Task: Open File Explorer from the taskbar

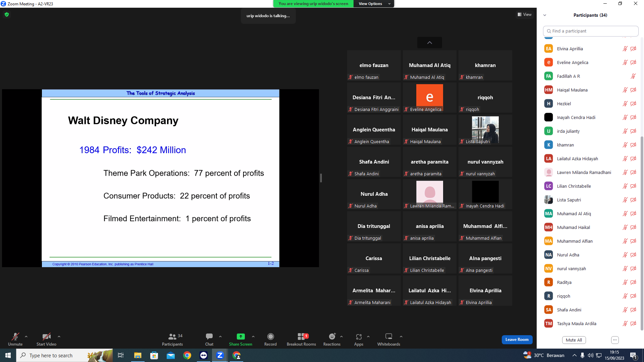Action: [138, 355]
